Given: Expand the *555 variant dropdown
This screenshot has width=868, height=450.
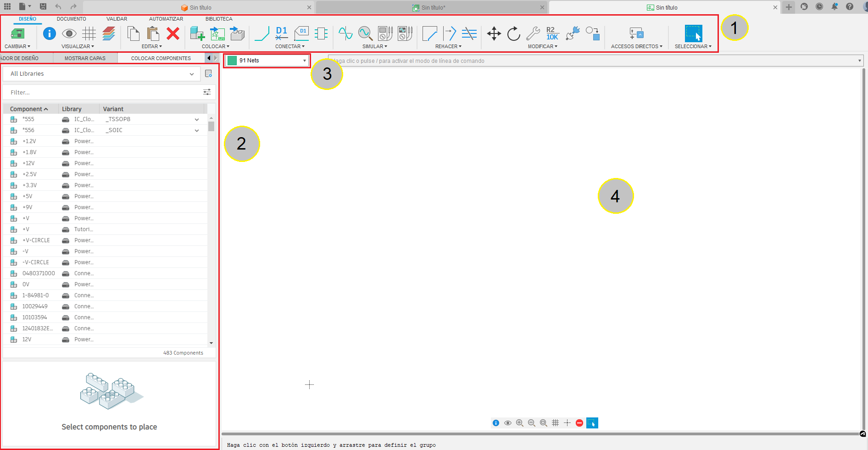Looking at the screenshot, I should (196, 119).
